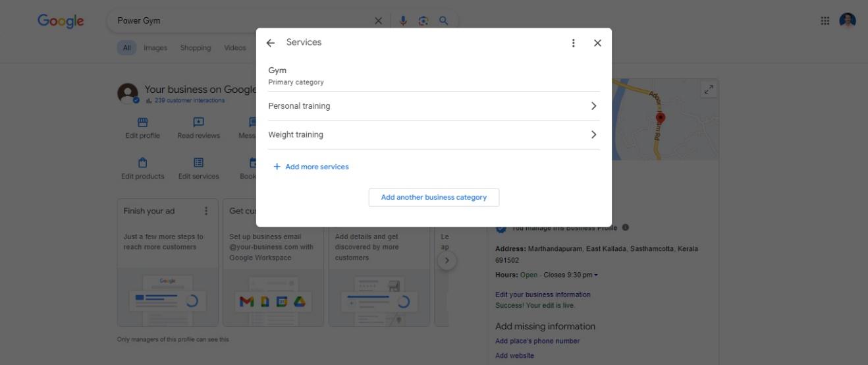Show info about managing this profile
Screen dimensions: 868x365
(625, 227)
